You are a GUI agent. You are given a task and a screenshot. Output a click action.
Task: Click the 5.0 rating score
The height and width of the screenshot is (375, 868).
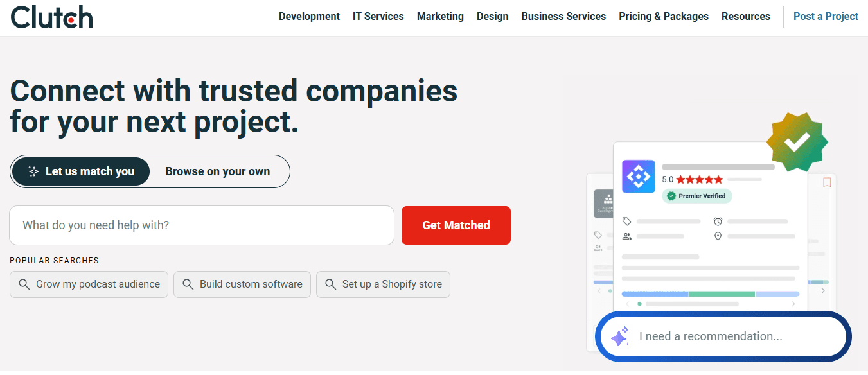coord(668,180)
